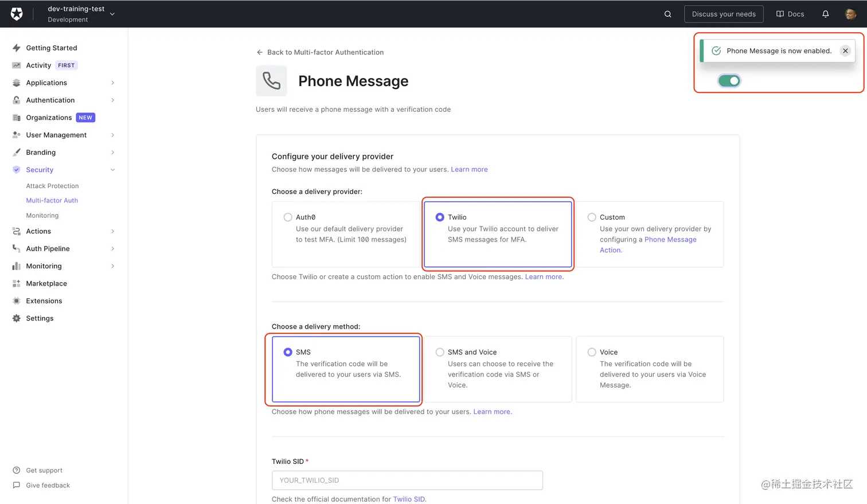The height and width of the screenshot is (504, 867).
Task: Choose SMS and Voice as delivery method
Action: pos(440,352)
